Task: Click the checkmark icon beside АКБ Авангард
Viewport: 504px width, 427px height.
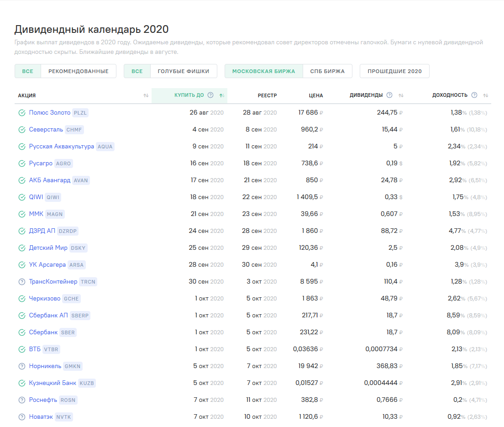Action: pyautogui.click(x=22, y=180)
